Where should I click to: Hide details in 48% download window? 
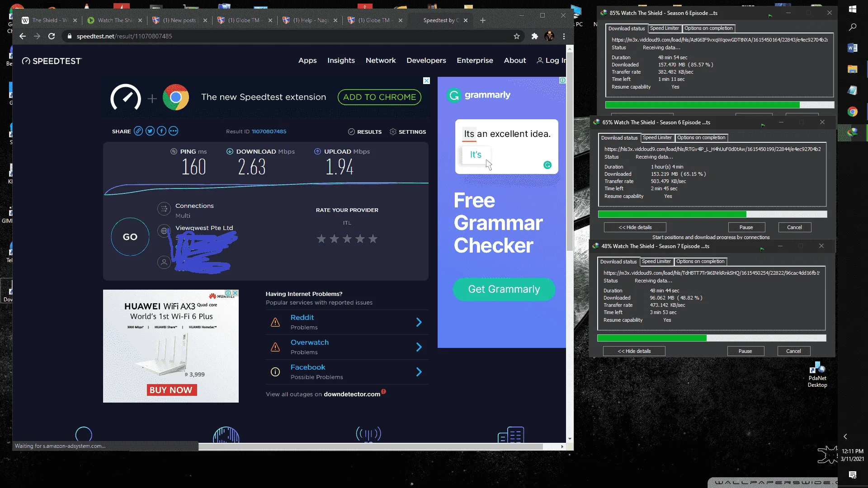tap(634, 351)
